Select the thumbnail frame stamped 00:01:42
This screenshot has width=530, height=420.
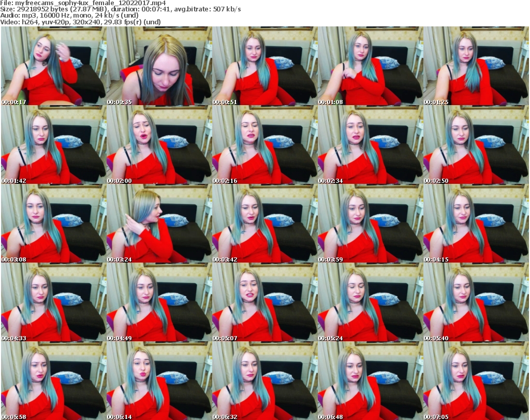tap(53, 144)
